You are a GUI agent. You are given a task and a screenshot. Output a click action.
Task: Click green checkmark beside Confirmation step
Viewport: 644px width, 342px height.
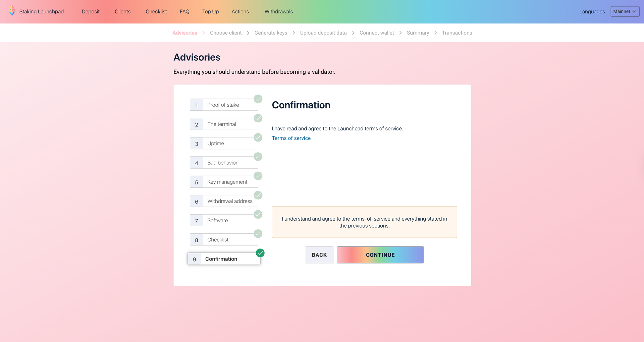tap(260, 253)
